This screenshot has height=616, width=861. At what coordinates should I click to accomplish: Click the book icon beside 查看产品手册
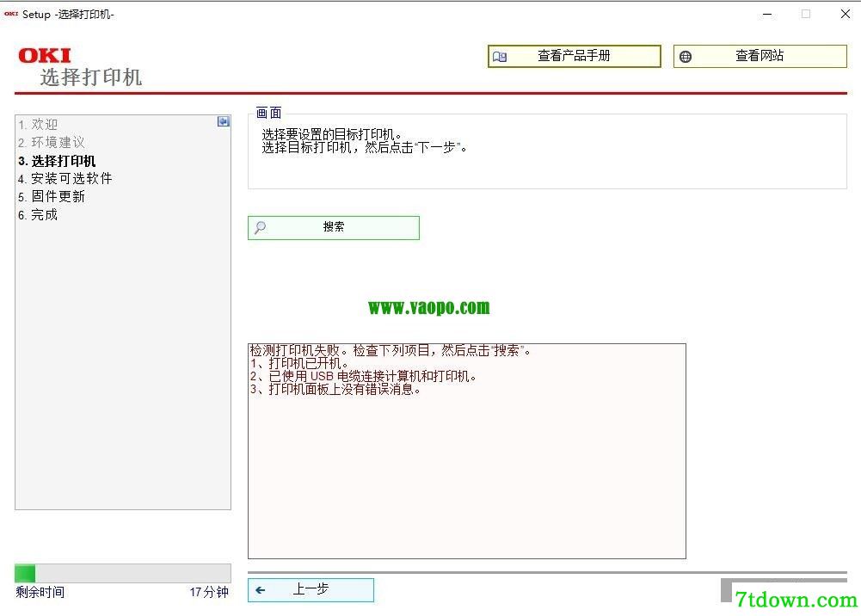click(x=500, y=57)
